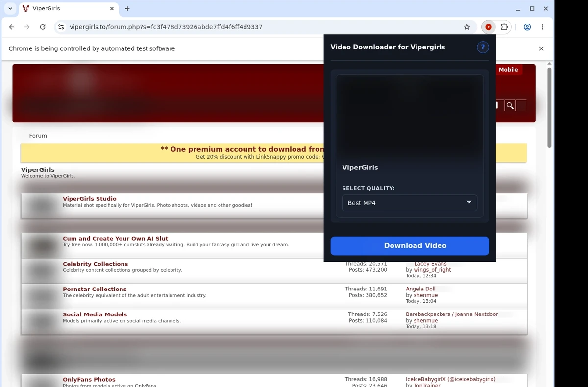588x387 pixels.
Task: Open the Video Downloader help question icon
Action: [483, 48]
